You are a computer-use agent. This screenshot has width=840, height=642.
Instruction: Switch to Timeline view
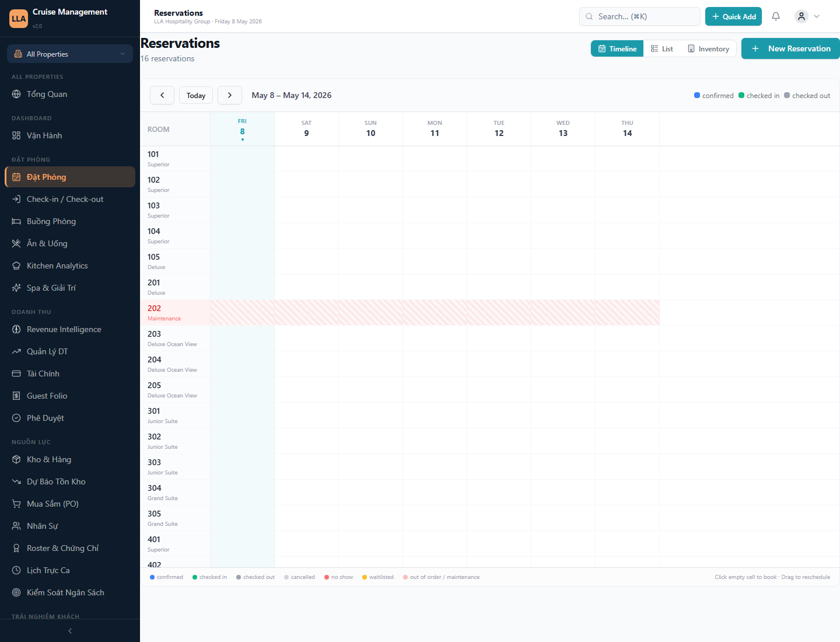click(617, 48)
